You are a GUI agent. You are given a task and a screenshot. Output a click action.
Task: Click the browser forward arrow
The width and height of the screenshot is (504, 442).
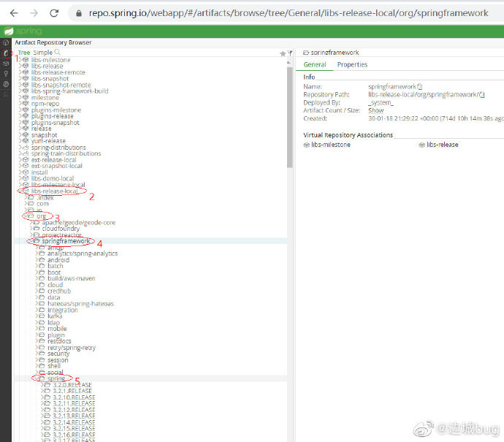[x=34, y=13]
